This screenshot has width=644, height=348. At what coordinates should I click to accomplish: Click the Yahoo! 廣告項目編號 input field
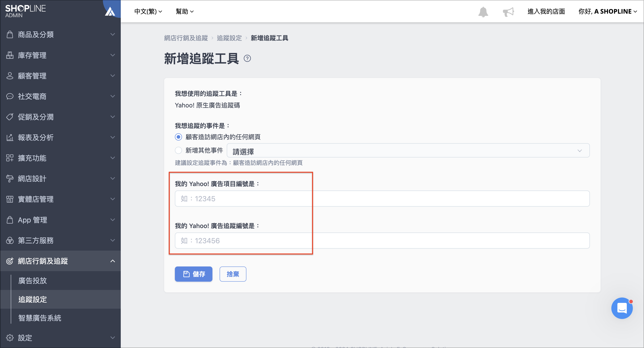pyautogui.click(x=382, y=199)
